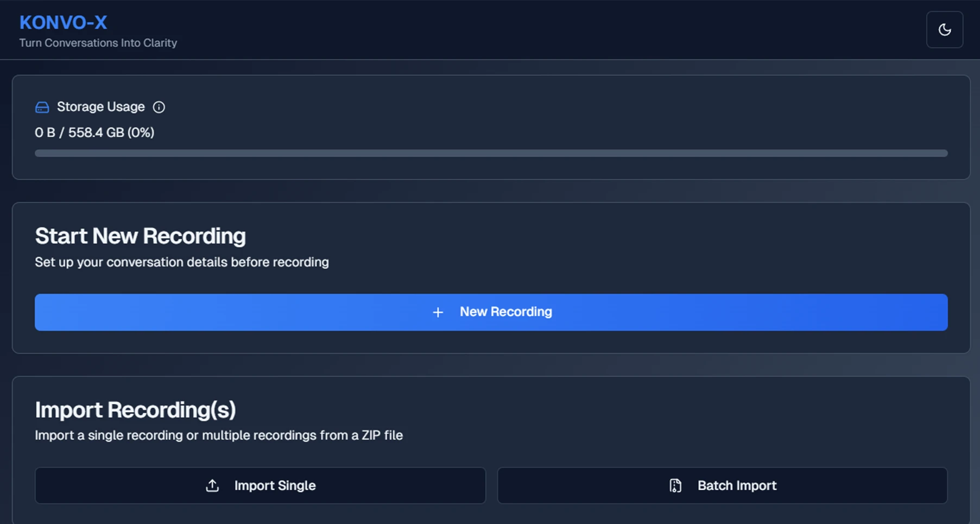Batch import recordings from a ZIP file

[722, 485]
